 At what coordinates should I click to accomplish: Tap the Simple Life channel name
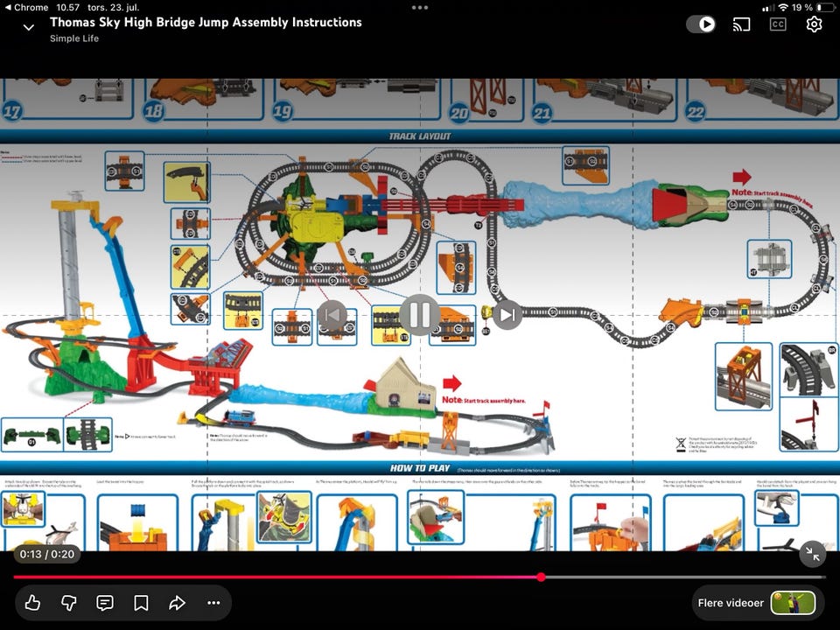(x=73, y=38)
